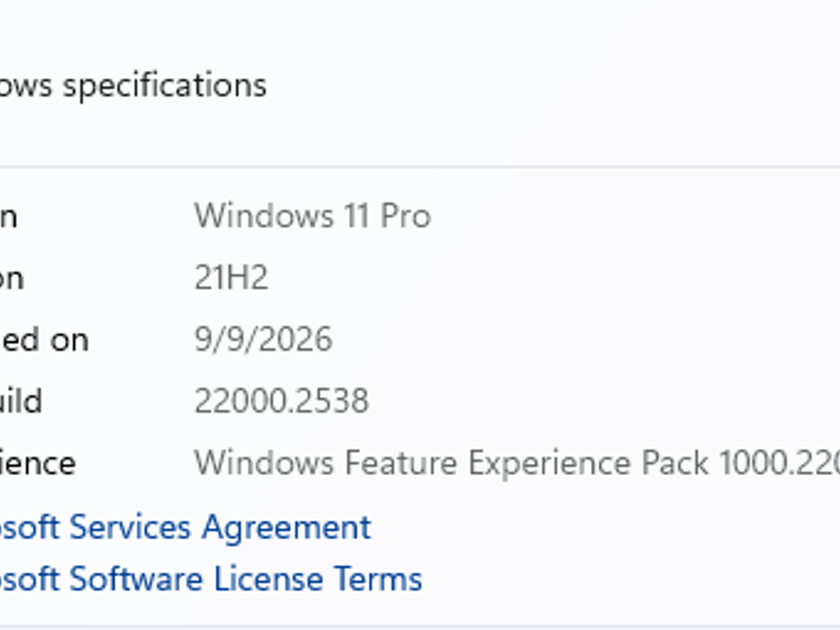The height and width of the screenshot is (630, 840).
Task: Click the word 'specifications' in the heading
Action: pyautogui.click(x=165, y=87)
